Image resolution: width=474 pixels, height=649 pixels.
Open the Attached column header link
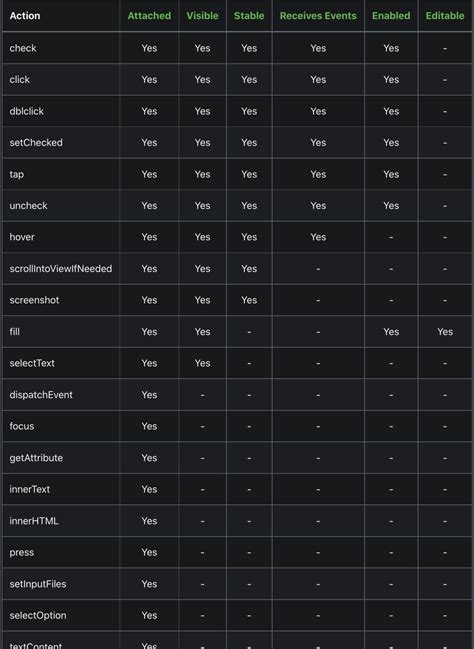pos(149,16)
